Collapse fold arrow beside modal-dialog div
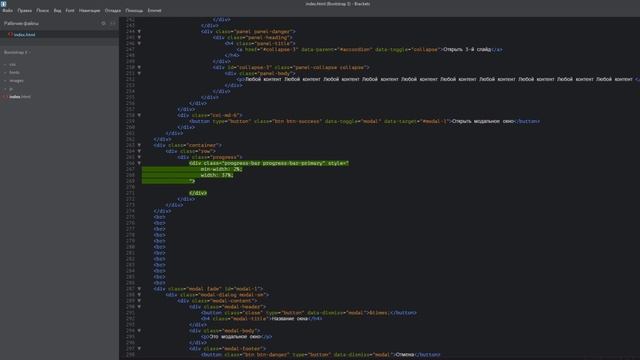The height and width of the screenshot is (360, 640). [x=139, y=295]
